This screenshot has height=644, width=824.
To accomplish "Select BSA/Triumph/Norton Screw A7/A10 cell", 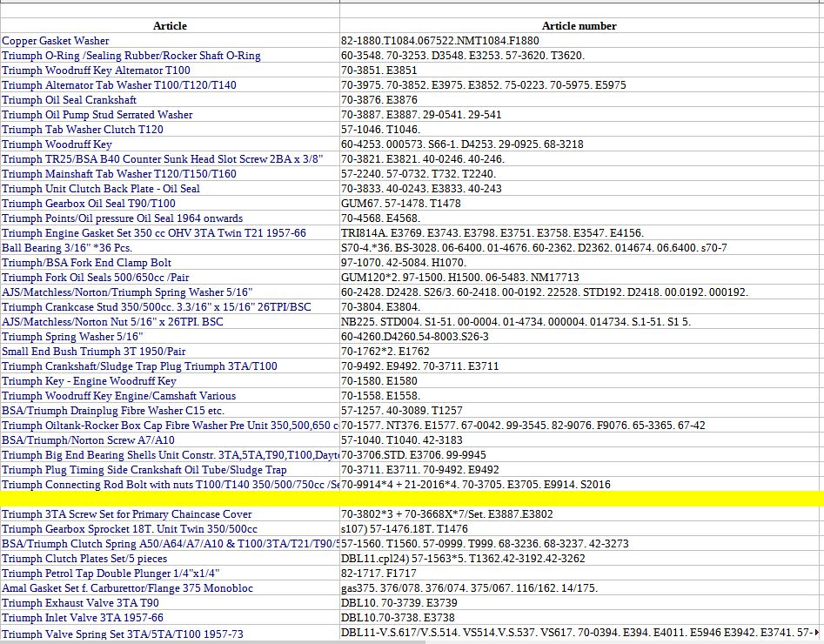I will click(170, 439).
